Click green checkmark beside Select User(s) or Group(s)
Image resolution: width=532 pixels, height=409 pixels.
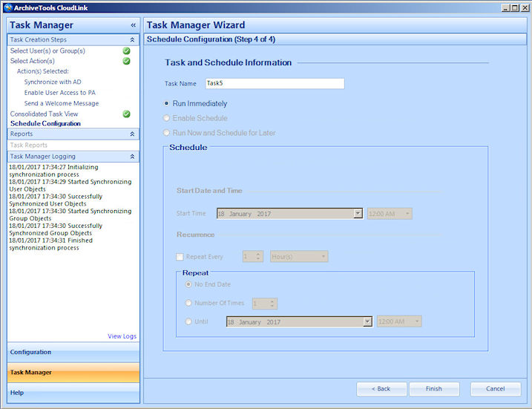(127, 51)
